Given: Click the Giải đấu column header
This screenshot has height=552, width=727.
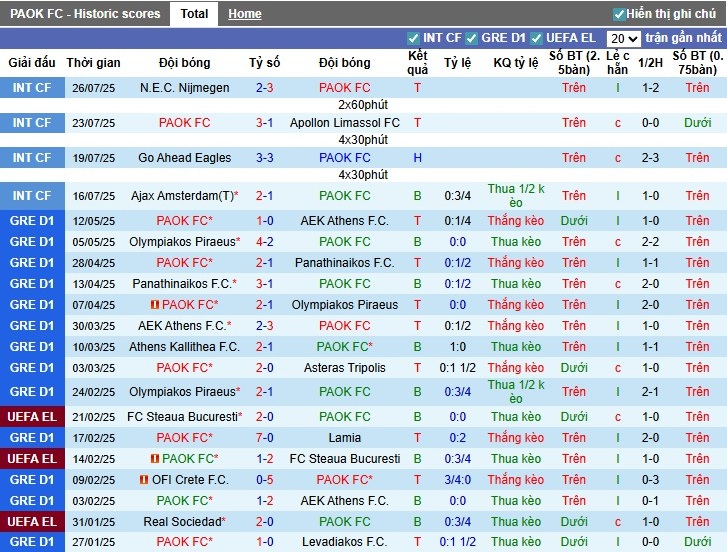Looking at the screenshot, I should tap(32, 63).
